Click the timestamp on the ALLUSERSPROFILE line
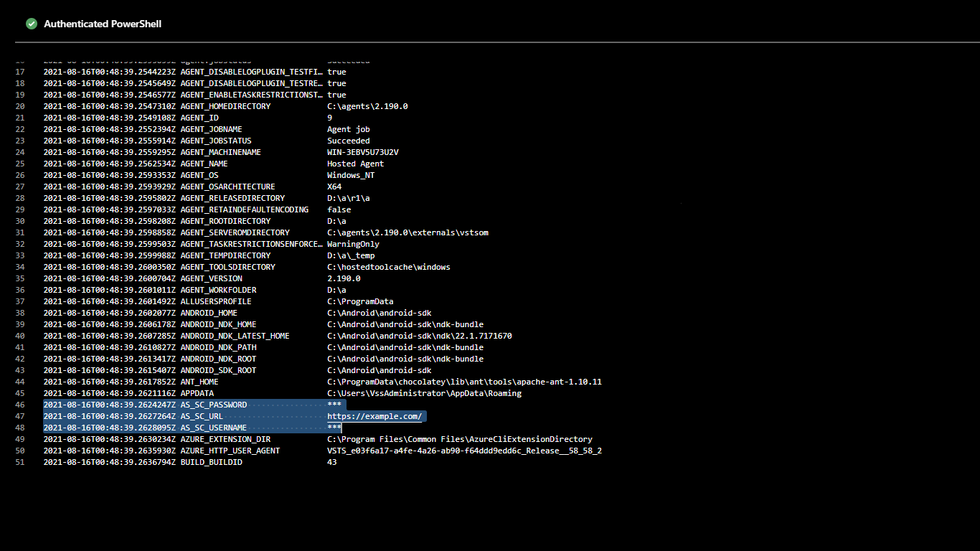The height and width of the screenshot is (551, 980). click(x=109, y=301)
